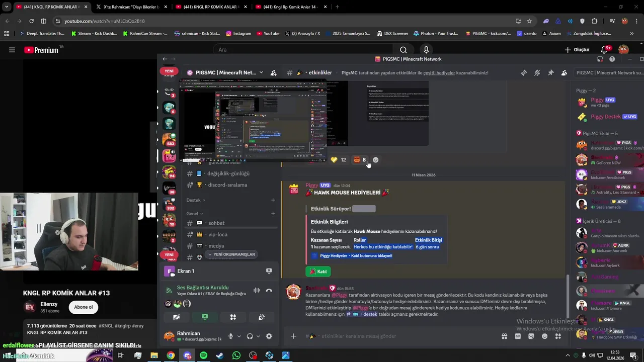Expand the Destek category
The image size is (644, 362).
pyautogui.click(x=196, y=200)
